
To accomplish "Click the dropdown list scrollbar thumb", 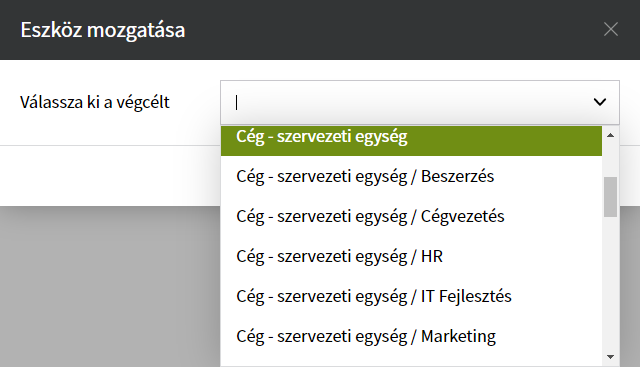I will point(611,197).
